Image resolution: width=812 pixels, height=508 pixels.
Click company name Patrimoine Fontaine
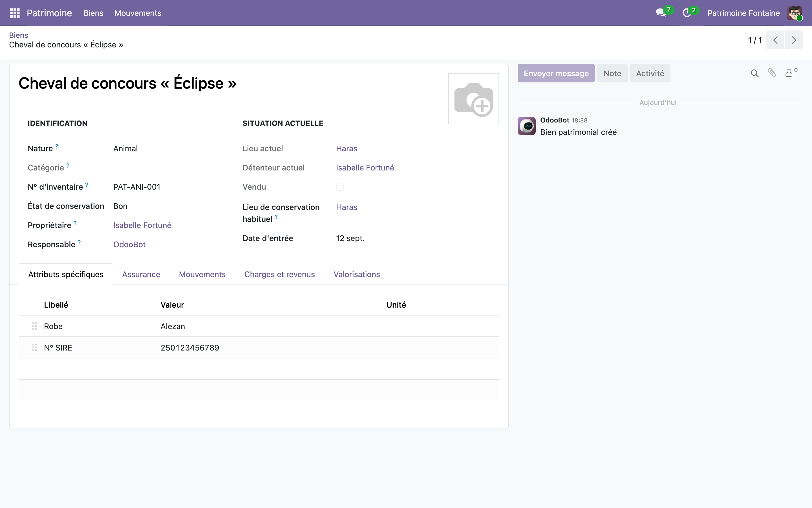(x=743, y=13)
